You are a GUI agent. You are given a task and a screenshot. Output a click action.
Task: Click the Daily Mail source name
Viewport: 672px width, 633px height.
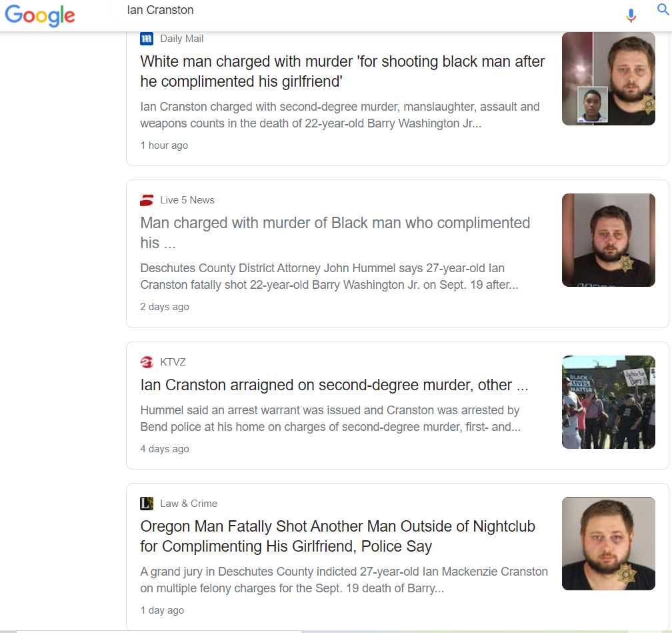[x=182, y=39]
